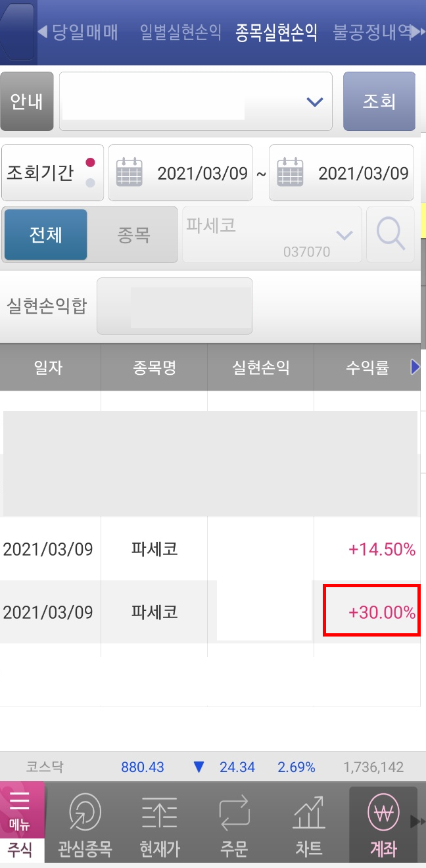Select the 종목 filter toggle

pyautogui.click(x=134, y=234)
